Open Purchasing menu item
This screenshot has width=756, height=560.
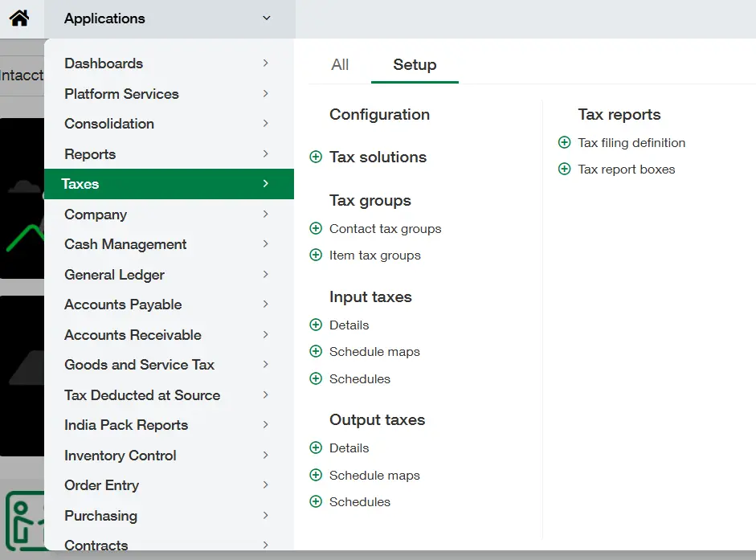pos(170,516)
